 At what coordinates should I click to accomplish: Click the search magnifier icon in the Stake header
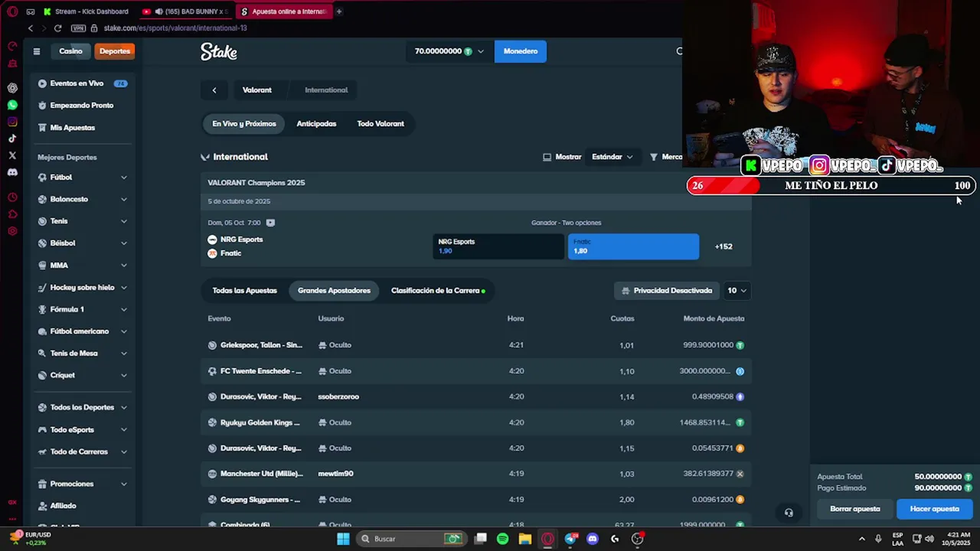(x=678, y=51)
